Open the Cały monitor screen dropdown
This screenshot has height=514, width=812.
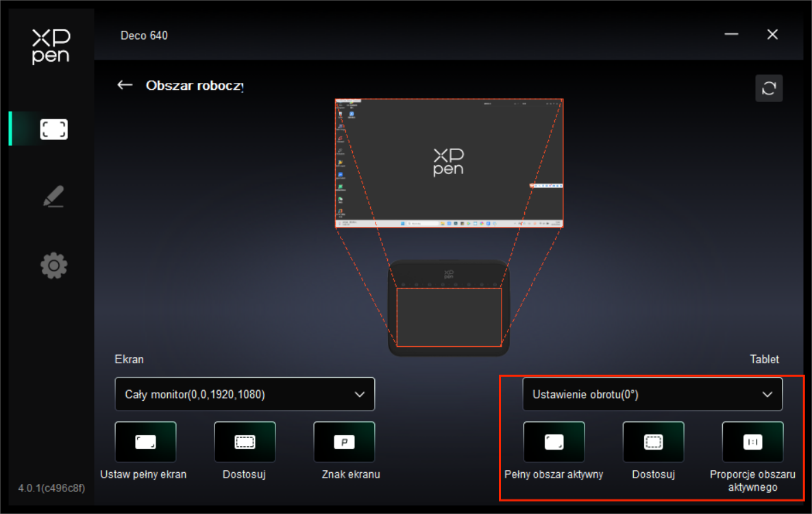pyautogui.click(x=245, y=394)
